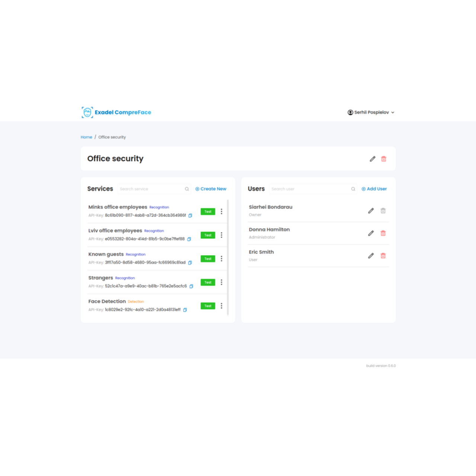Focus the Search user input field
Viewport: 476px width, 476px height.
click(310, 189)
